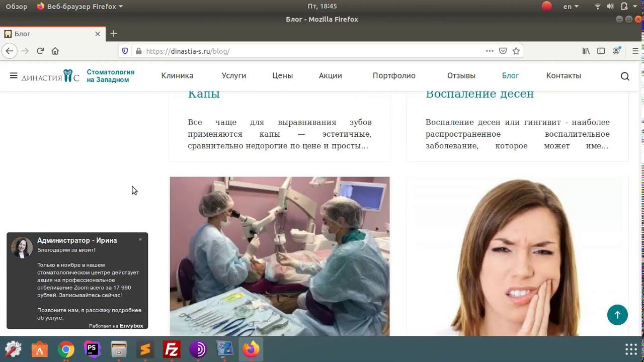Image resolution: width=644 pixels, height=362 pixels.
Task: Open the woman with toothache photo article
Action: tap(518, 256)
